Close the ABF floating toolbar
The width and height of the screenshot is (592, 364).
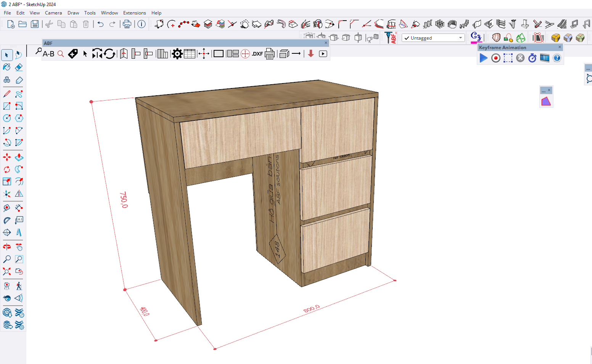coord(326,43)
